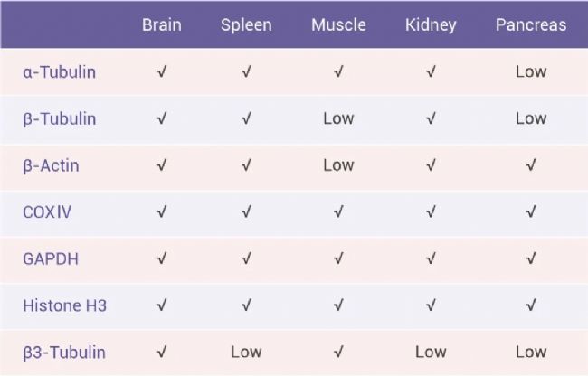Select the Histone H3 row label

[x=65, y=305]
